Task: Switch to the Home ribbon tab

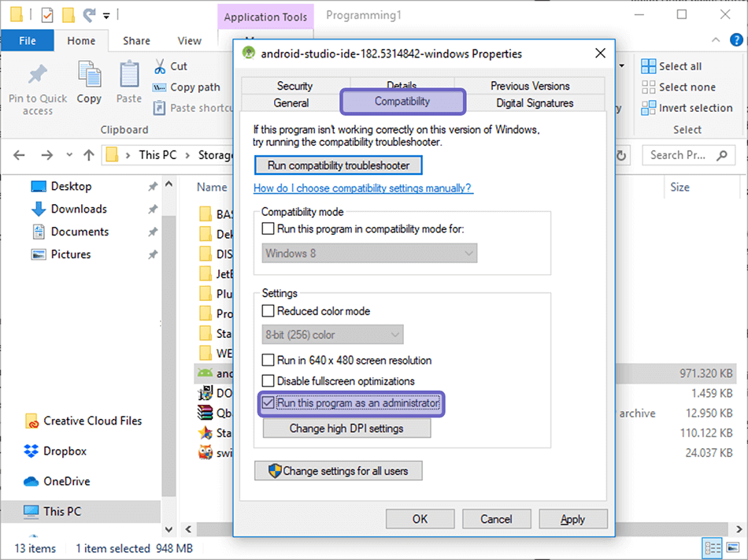Action: click(x=81, y=41)
